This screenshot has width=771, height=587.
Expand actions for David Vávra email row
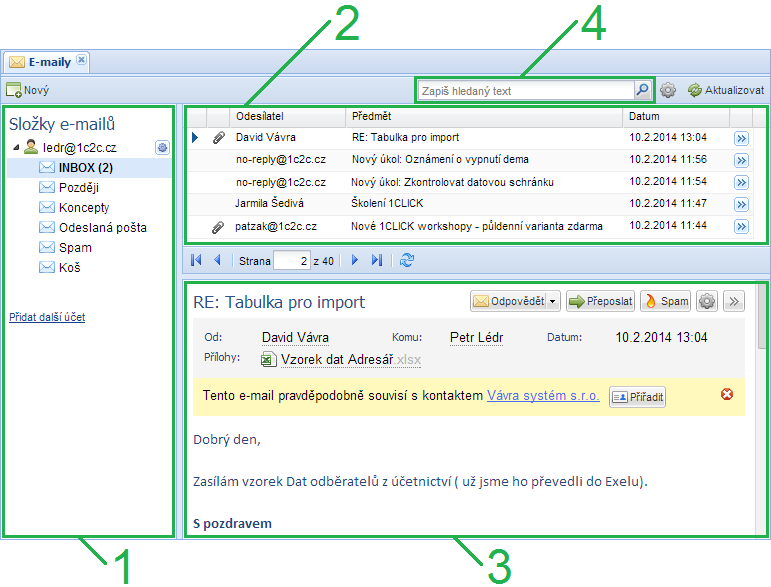coord(741,138)
